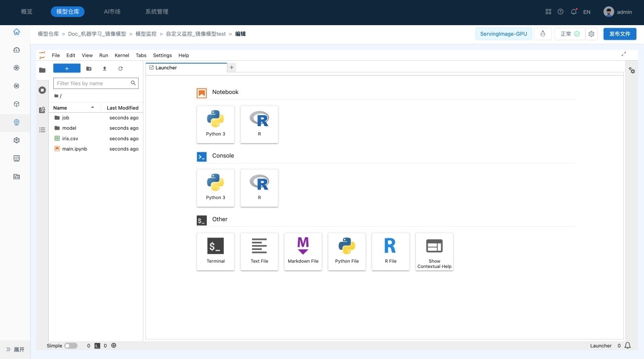Open the admin user menu
This screenshot has width=644, height=359.
[x=618, y=12]
